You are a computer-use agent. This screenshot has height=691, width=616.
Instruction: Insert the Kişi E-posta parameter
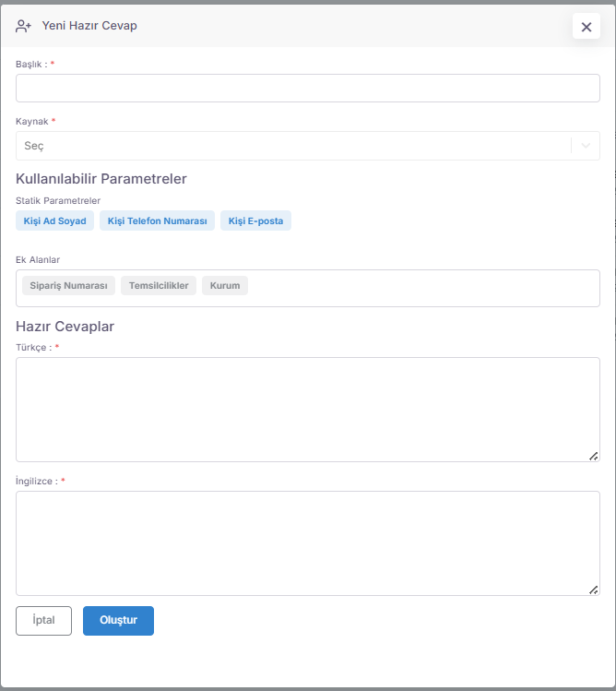coord(255,220)
